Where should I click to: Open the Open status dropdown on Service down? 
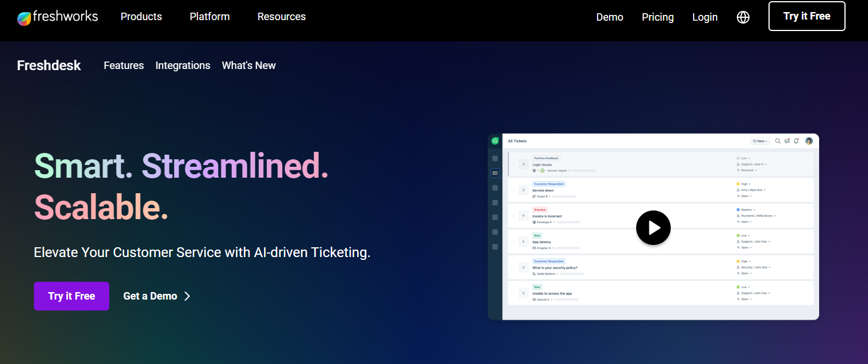[744, 196]
